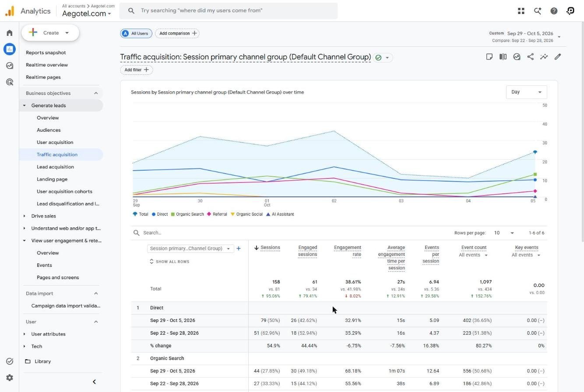Toggle the Referral legend series

point(217,214)
